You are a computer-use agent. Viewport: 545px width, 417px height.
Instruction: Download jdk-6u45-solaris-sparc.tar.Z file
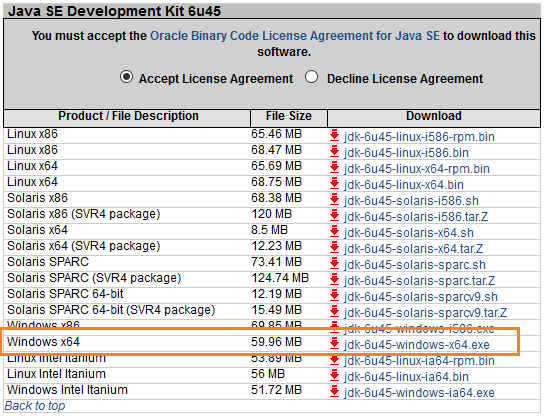click(x=420, y=280)
